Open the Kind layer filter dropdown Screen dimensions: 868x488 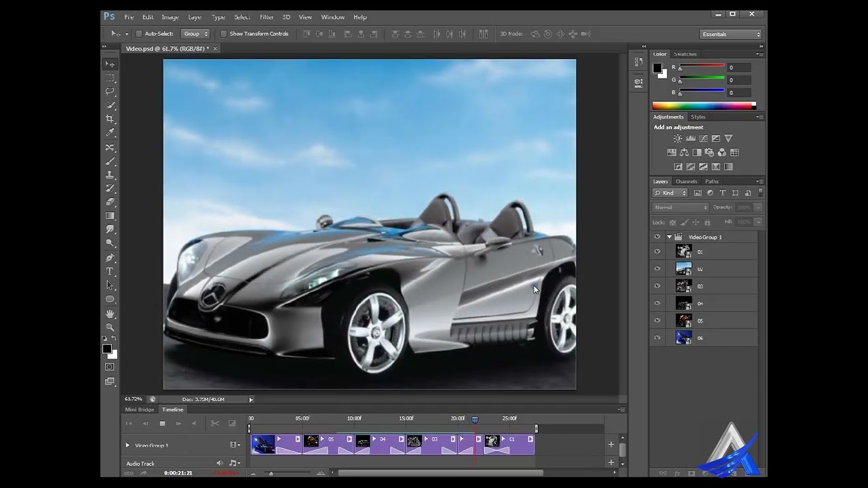point(671,193)
